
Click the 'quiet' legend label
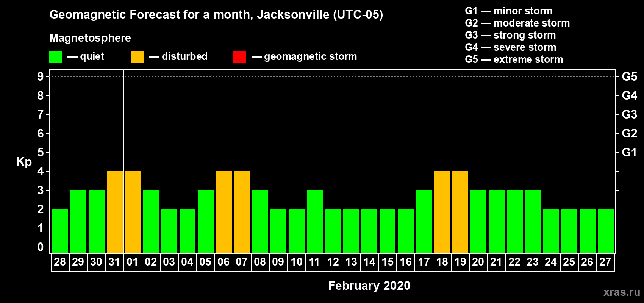tap(92, 56)
